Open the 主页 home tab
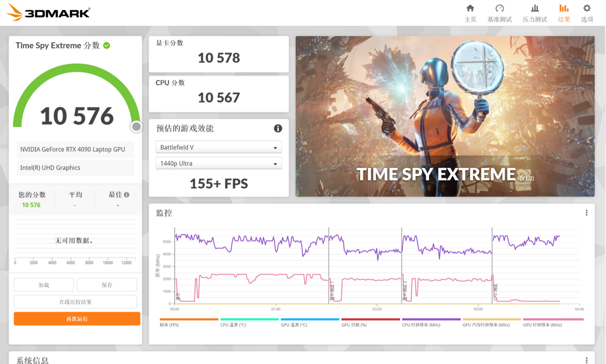The image size is (606, 364). [470, 13]
